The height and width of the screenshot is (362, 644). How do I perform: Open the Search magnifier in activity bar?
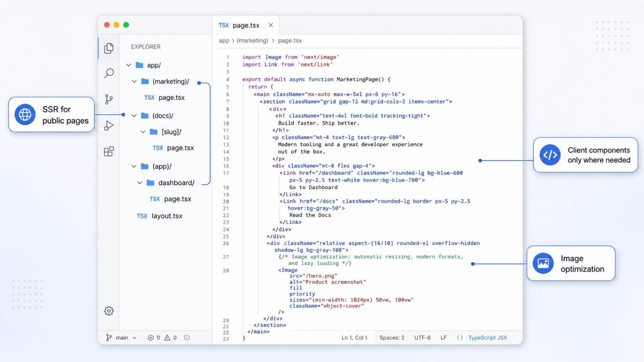[x=109, y=73]
